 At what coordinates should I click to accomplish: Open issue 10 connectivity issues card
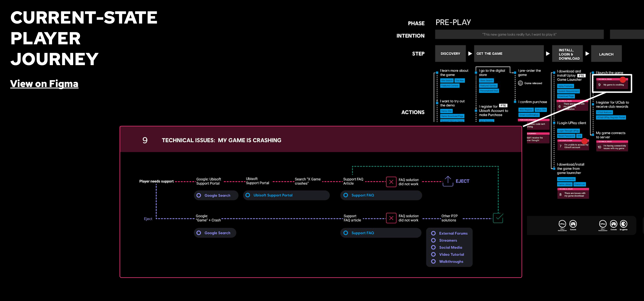[x=612, y=146]
